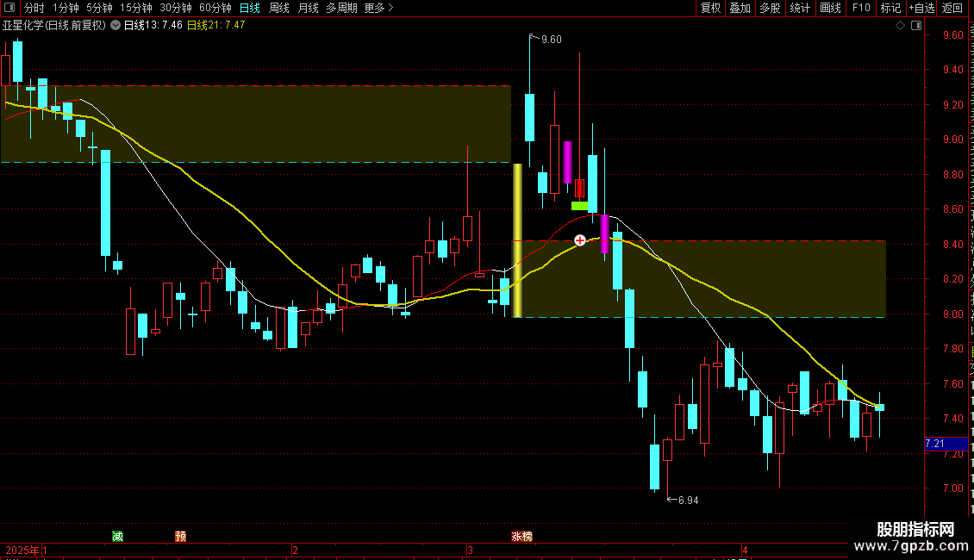Screen dimensions: 974x560
Task: Toggle the left sidebar panel icon
Action: click(x=9, y=8)
